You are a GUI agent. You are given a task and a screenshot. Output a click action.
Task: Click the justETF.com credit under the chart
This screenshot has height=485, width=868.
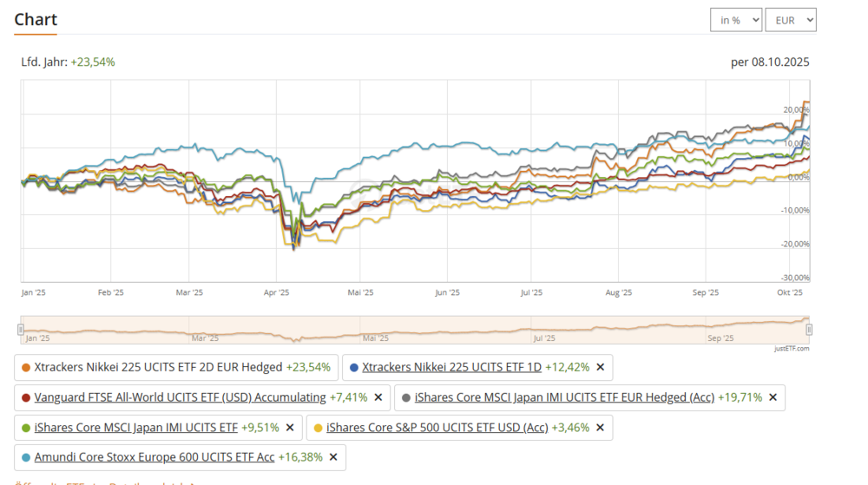[x=791, y=349]
